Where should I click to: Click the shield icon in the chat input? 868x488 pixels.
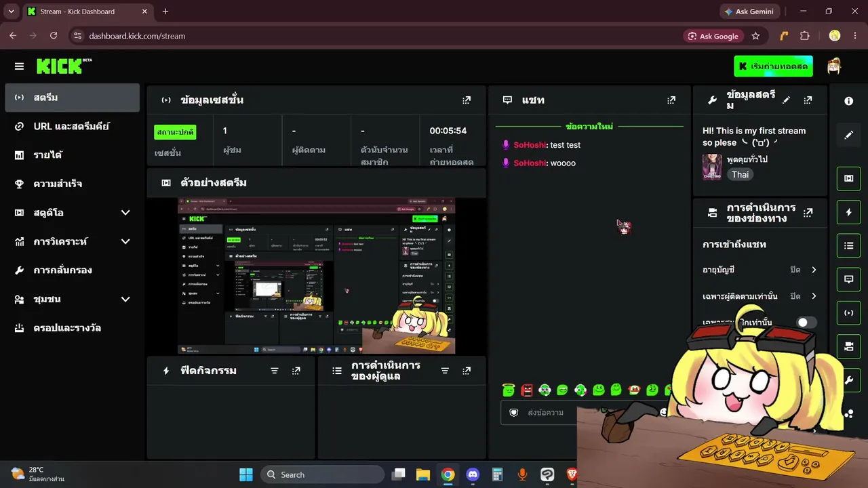[x=513, y=412]
